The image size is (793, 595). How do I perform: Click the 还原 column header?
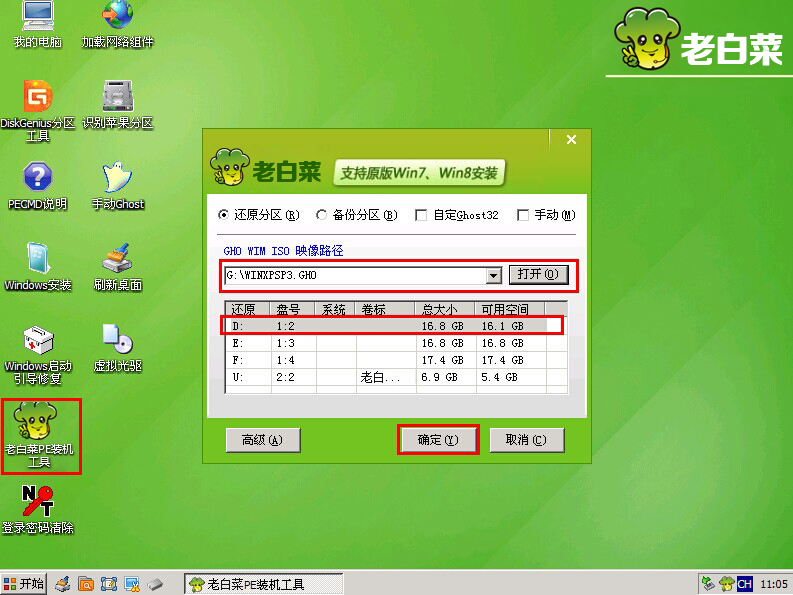pos(248,309)
